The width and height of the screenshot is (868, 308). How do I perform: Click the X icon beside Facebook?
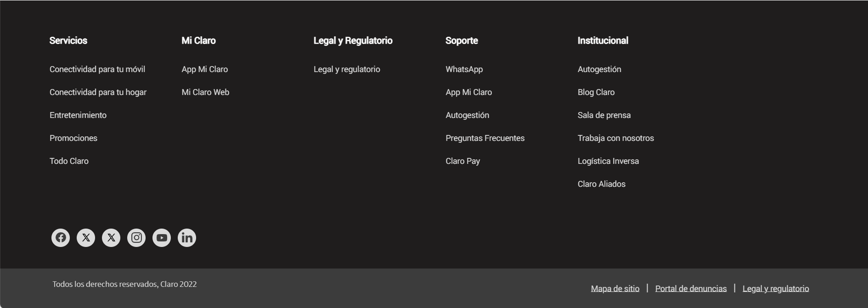86,238
